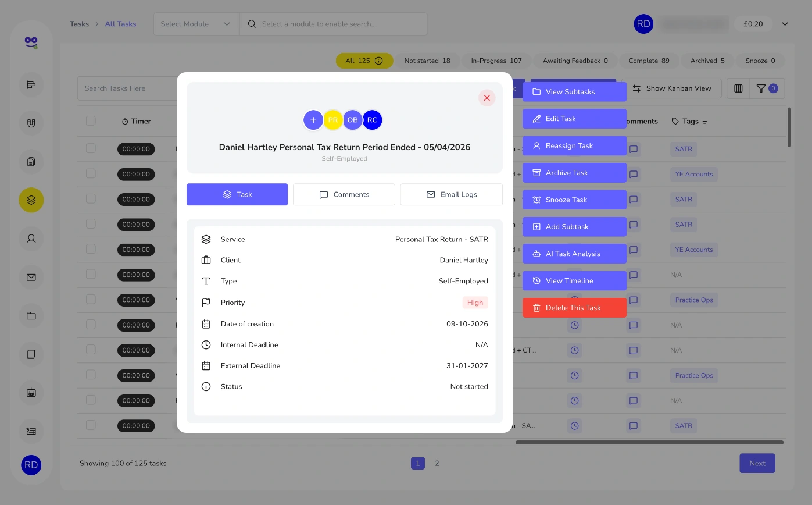Viewport: 812px width, 505px height.
Task: Open the envelope mail icon in sidebar
Action: [x=31, y=278]
